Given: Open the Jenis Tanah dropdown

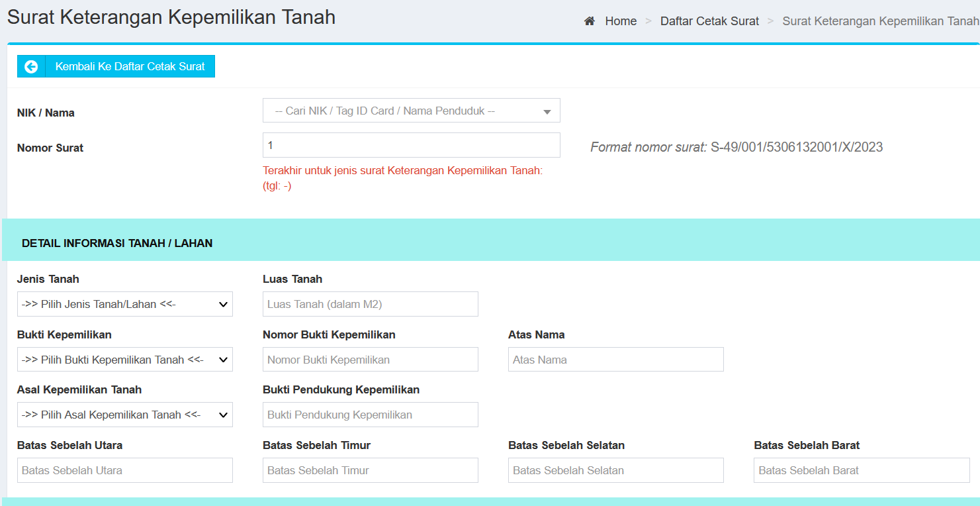Looking at the screenshot, I should (124, 304).
